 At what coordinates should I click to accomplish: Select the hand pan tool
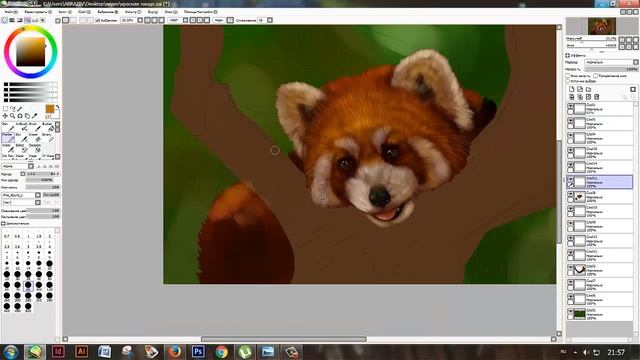[x=27, y=116]
